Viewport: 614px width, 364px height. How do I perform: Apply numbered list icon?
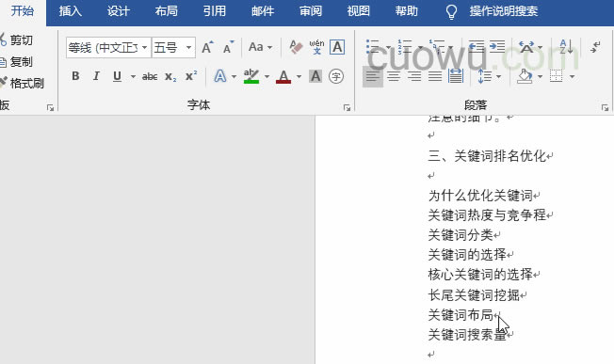coord(405,47)
